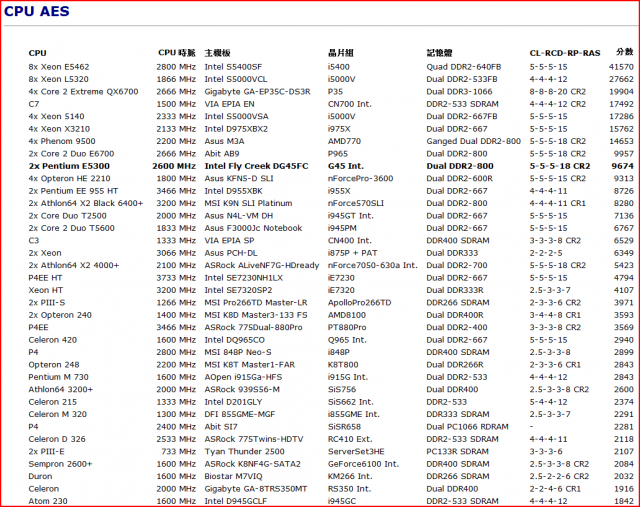Select the Opteron 248 row

[331, 365]
